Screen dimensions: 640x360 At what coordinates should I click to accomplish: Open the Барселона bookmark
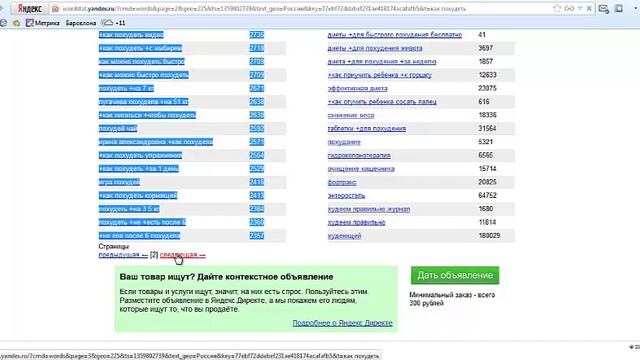click(81, 23)
